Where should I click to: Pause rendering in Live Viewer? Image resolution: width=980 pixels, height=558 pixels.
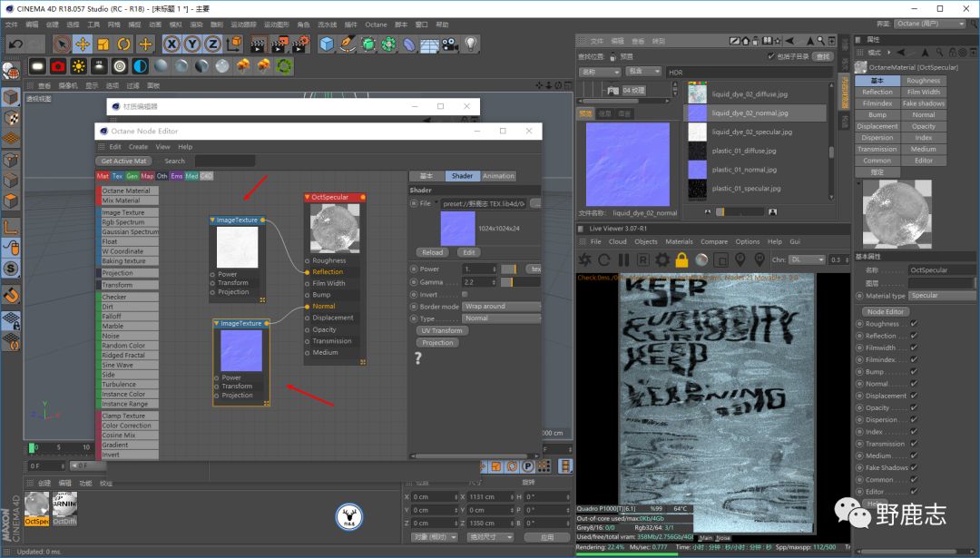point(623,260)
